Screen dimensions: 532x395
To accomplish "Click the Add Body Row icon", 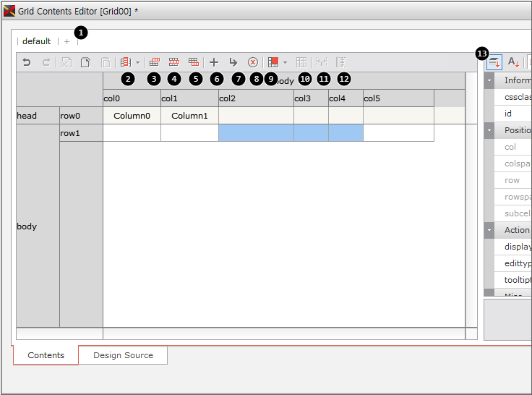I will click(173, 63).
